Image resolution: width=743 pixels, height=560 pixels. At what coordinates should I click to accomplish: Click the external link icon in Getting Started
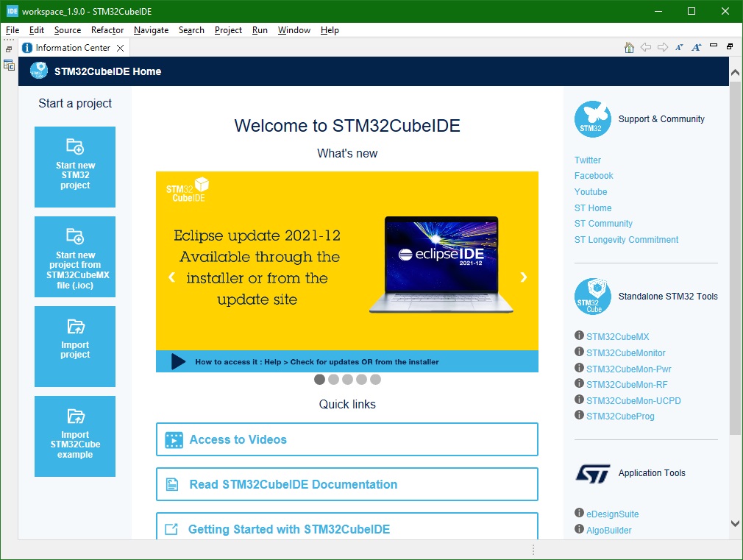(x=171, y=529)
